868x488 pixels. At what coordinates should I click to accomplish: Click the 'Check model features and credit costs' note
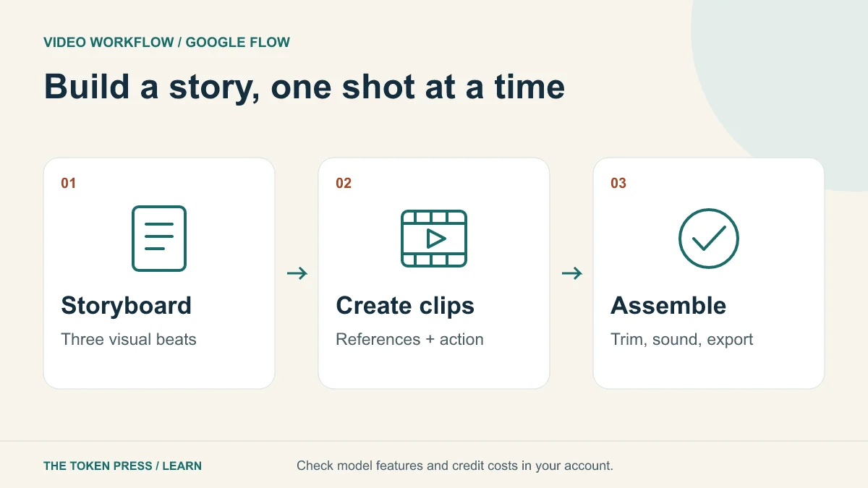[455, 466]
